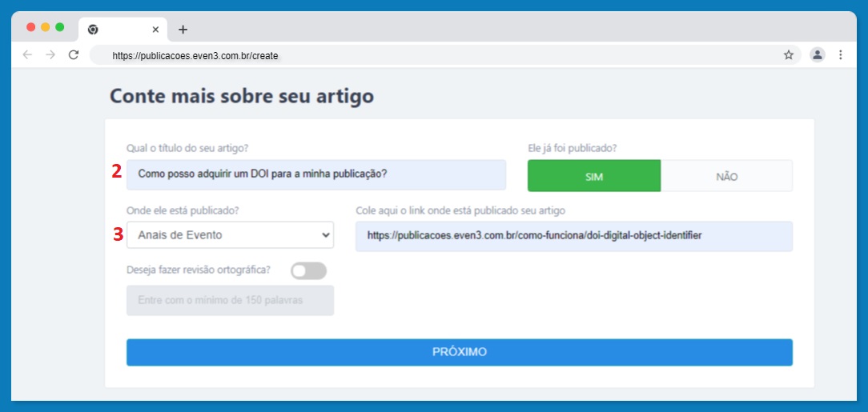Click the red close window button

[31, 27]
